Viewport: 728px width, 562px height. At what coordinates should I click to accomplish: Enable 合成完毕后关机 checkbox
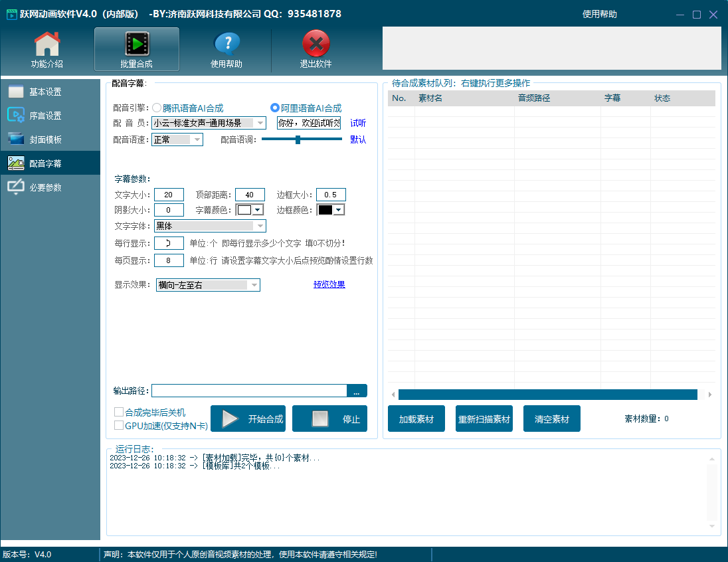119,413
